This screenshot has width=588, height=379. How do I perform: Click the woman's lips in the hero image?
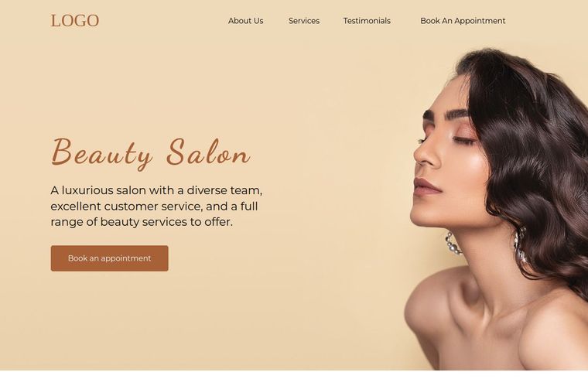pos(427,186)
